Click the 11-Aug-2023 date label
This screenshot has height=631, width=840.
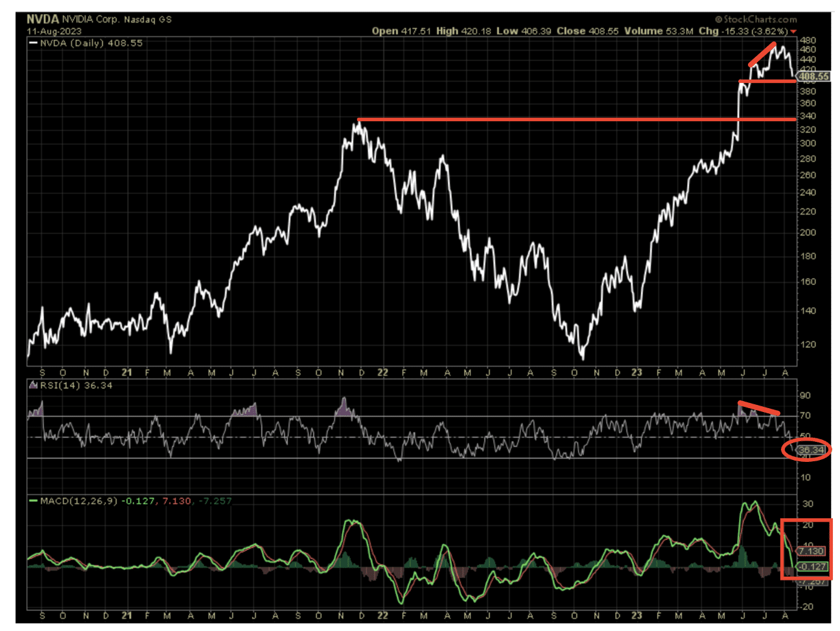click(54, 31)
